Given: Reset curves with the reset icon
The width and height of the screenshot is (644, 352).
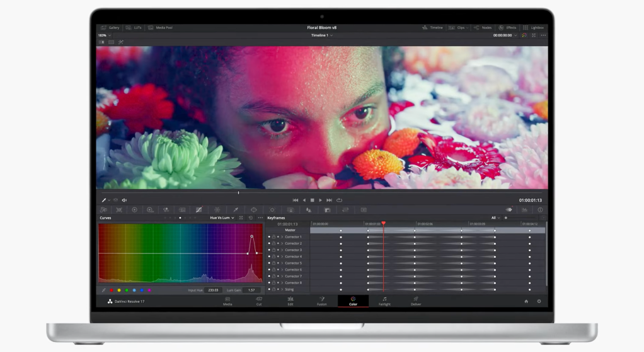Looking at the screenshot, I should [250, 218].
